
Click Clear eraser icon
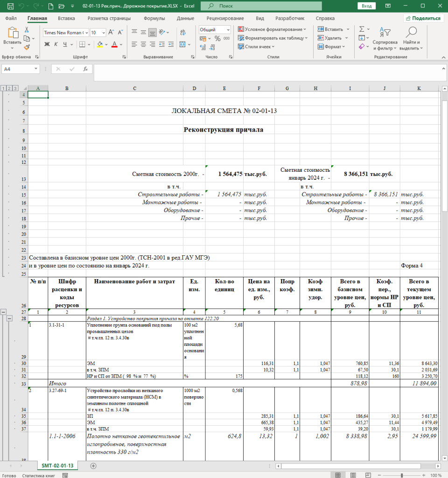tap(362, 47)
